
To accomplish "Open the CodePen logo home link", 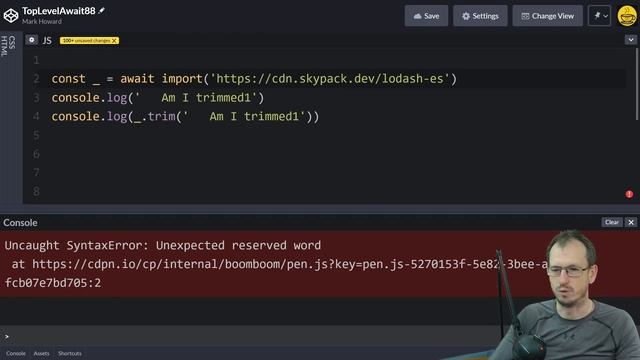I will click(x=11, y=16).
